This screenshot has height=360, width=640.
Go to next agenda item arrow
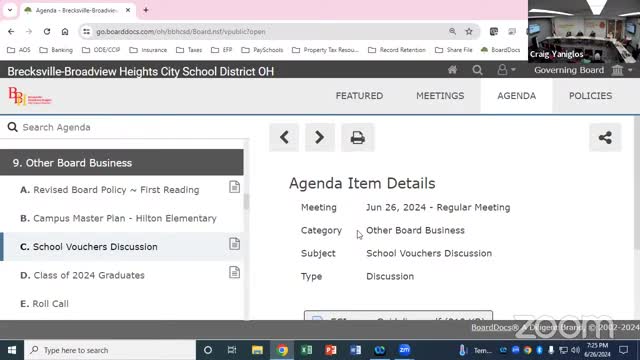320,138
